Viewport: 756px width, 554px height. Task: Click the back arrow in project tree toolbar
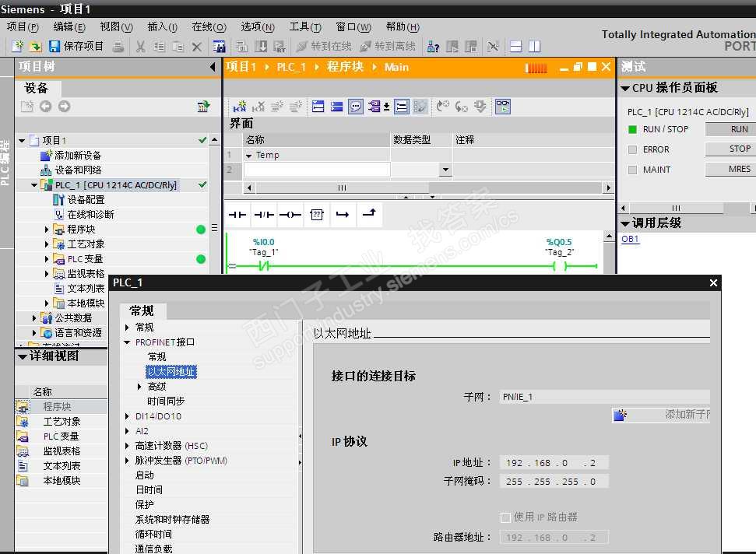[x=46, y=106]
